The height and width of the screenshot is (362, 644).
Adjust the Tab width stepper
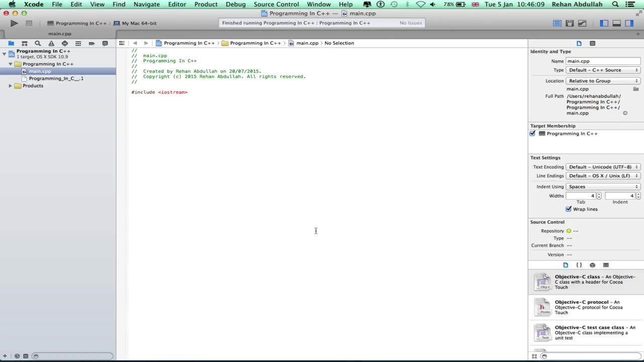point(599,196)
